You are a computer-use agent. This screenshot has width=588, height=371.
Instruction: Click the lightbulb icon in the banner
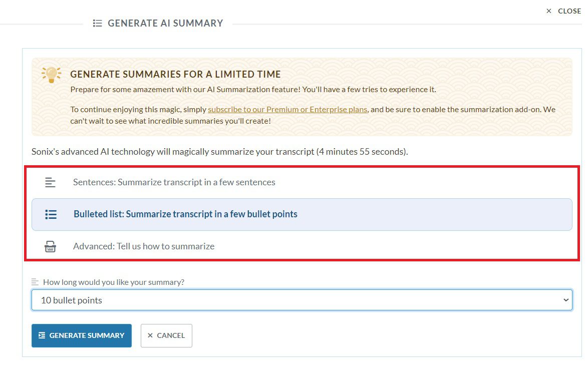(50, 75)
